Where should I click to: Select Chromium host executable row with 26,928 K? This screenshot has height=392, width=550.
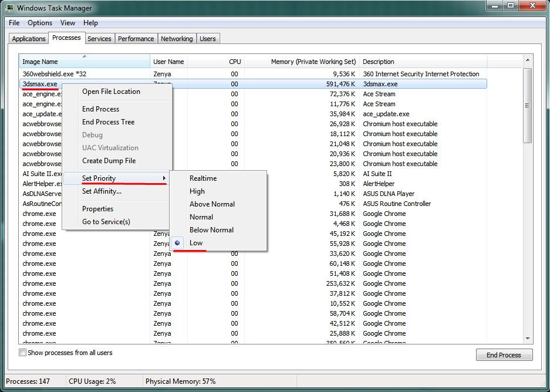(253, 124)
